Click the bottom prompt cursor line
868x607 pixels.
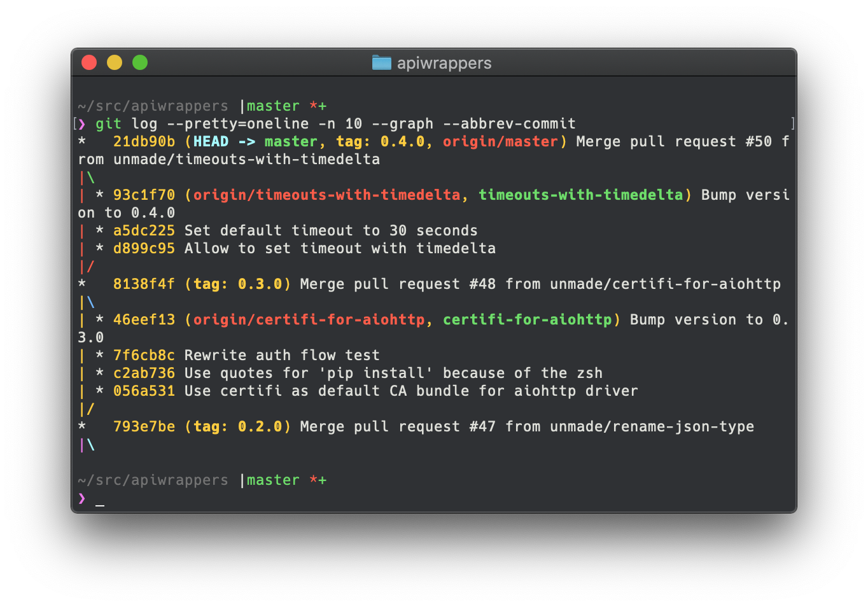click(x=100, y=499)
